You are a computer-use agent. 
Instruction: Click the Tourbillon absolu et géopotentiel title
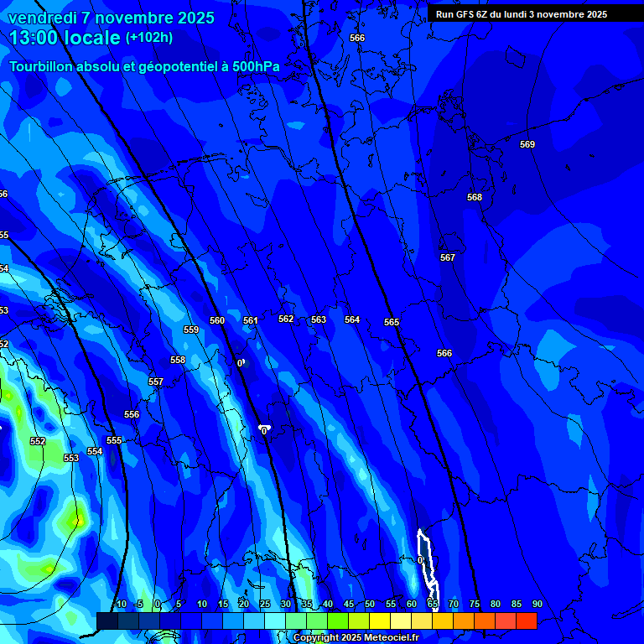tap(144, 66)
